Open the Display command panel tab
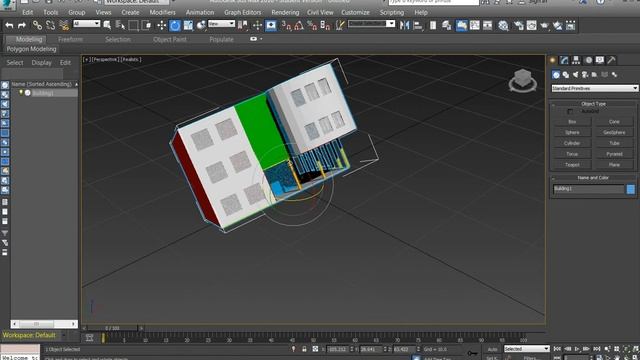640x360 pixels. pyautogui.click(x=600, y=60)
